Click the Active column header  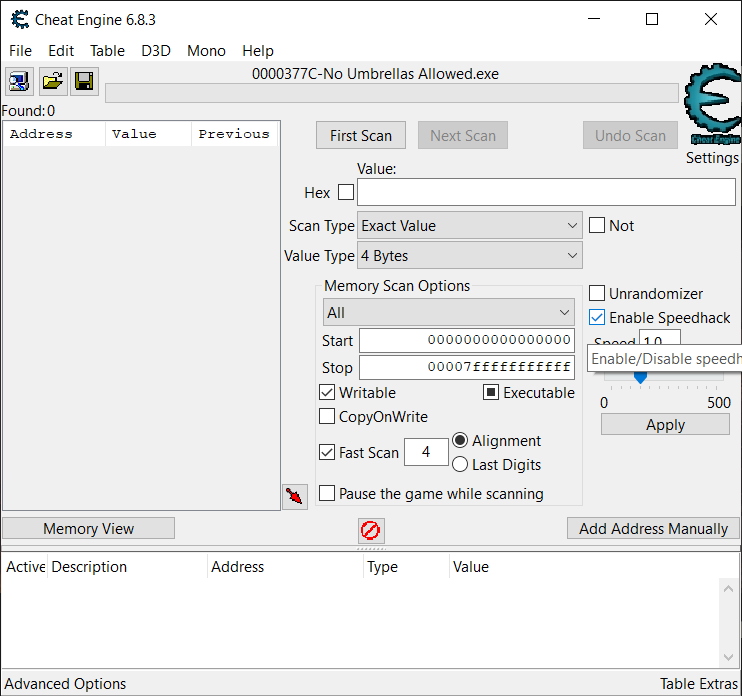[x=25, y=566]
